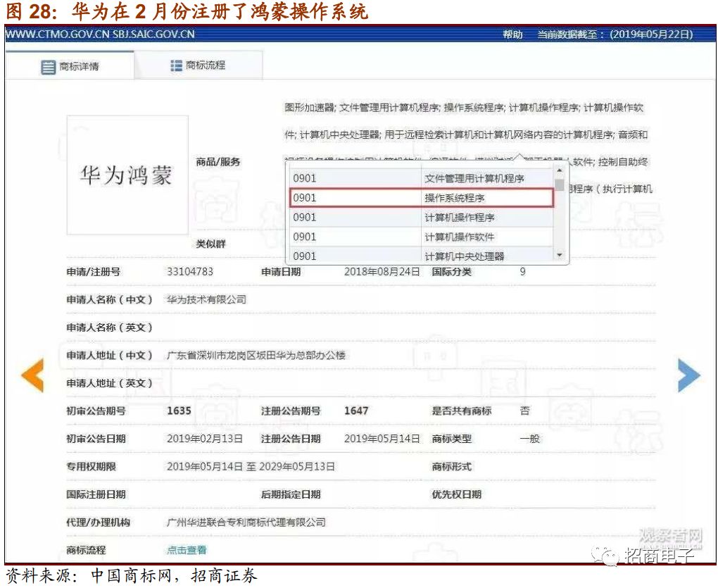Screen dimensions: 718x588
Task: Click application date 2018年08月24日
Action: point(382,272)
